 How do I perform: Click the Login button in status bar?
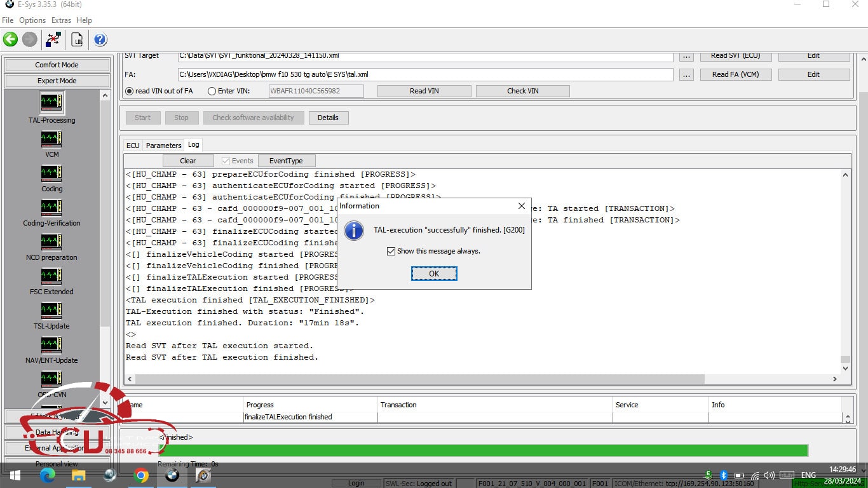(x=356, y=483)
